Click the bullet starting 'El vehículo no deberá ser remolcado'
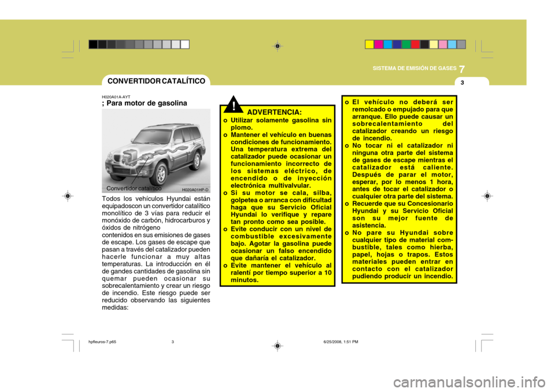 point(399,120)
